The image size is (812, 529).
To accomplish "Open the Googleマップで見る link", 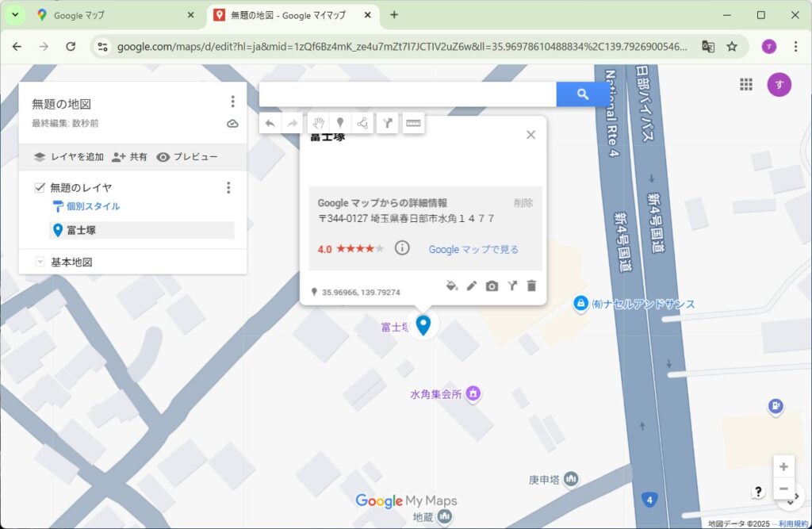I will tap(473, 249).
